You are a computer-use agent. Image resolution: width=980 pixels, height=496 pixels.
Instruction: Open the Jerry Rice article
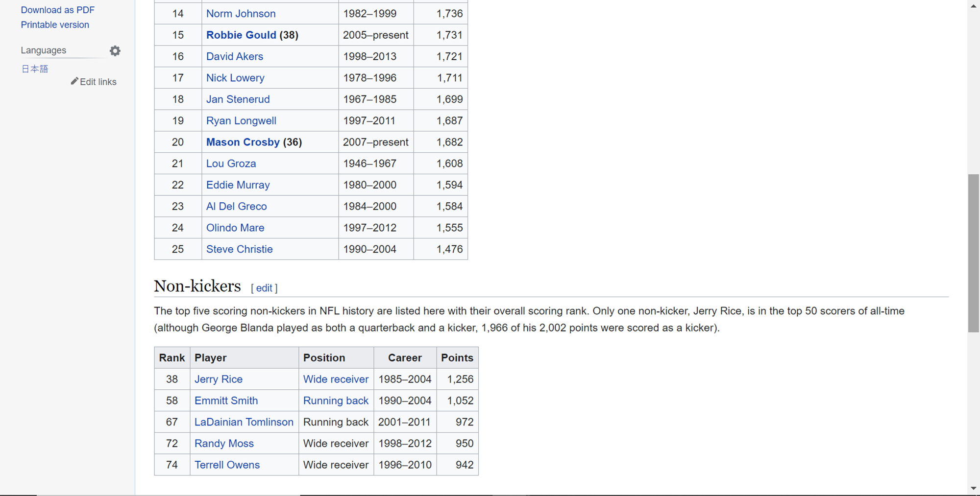[219, 379]
